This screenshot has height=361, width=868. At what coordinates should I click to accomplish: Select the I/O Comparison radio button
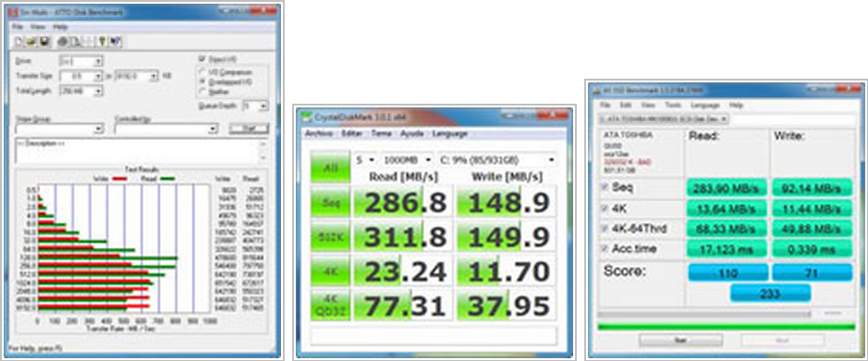tap(202, 72)
